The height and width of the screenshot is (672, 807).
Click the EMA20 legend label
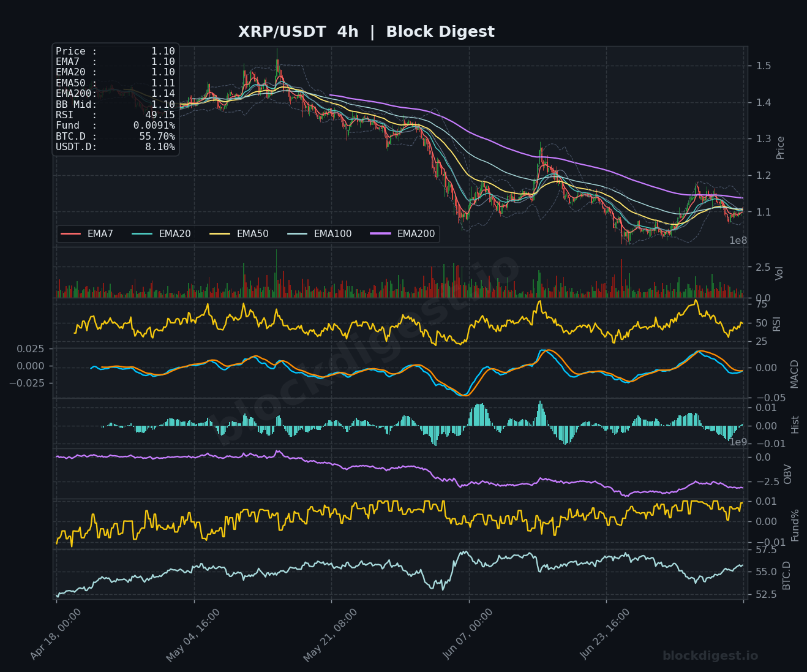(x=175, y=234)
